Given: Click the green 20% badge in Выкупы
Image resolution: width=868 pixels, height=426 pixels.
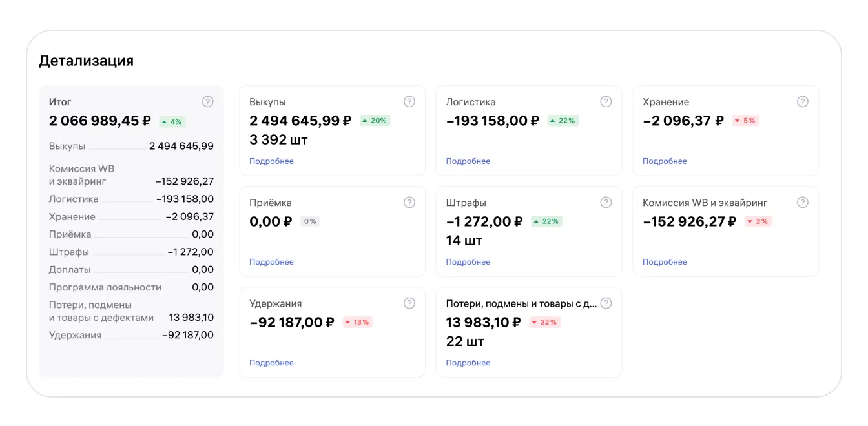Looking at the screenshot, I should click(x=375, y=121).
